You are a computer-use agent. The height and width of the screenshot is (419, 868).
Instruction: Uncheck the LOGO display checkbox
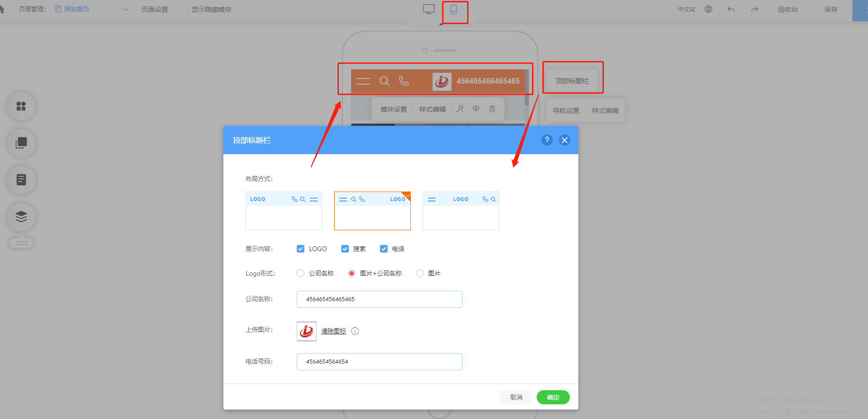(301, 249)
